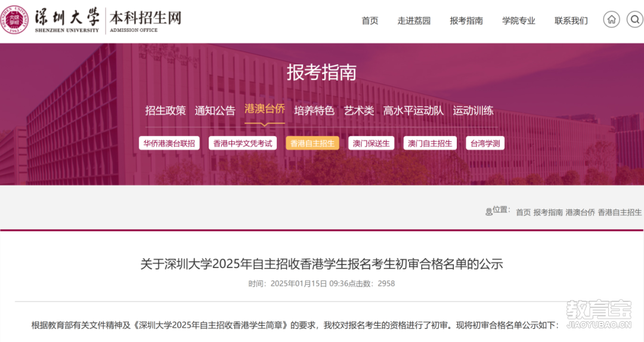This screenshot has height=342, width=644.
Task: Click the Shenzhen University round seal logo
Action: point(14,19)
